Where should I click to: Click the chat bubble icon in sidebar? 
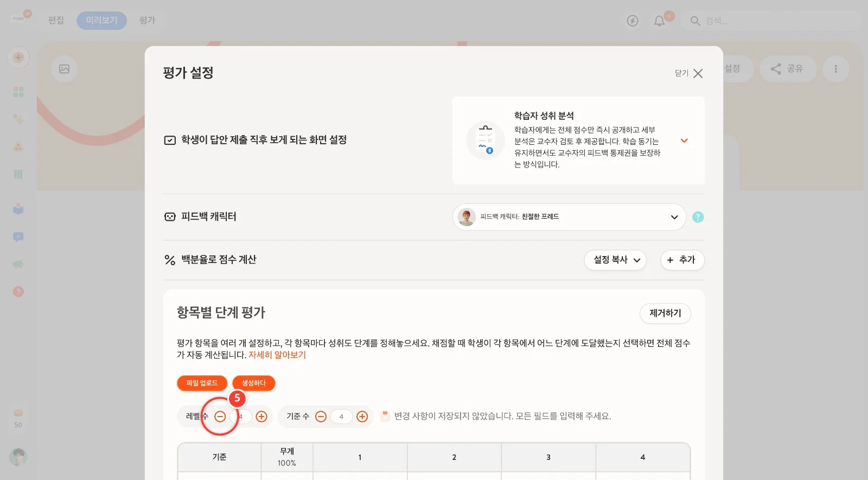pyautogui.click(x=18, y=237)
